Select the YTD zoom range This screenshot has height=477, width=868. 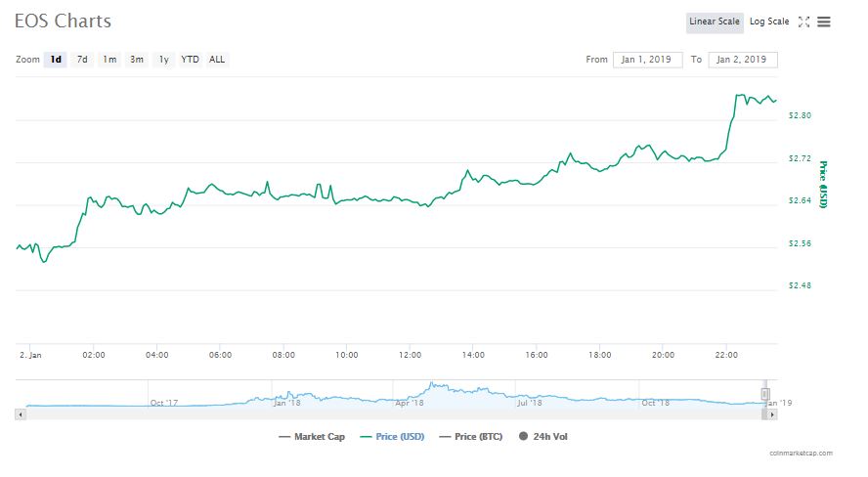[x=190, y=60]
